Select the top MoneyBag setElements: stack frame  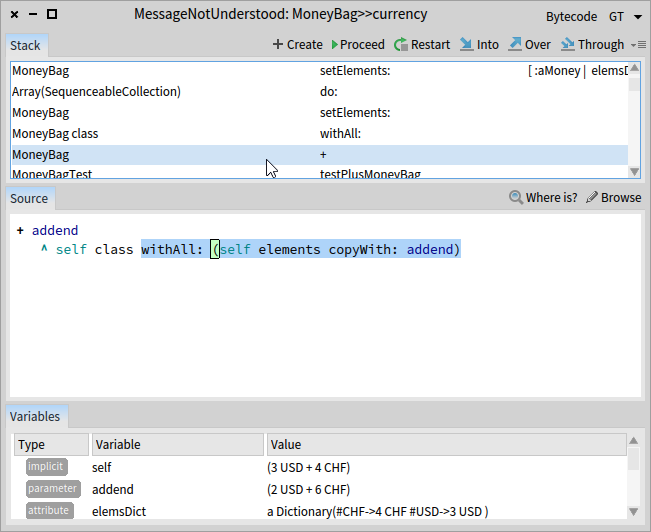[x=319, y=71]
